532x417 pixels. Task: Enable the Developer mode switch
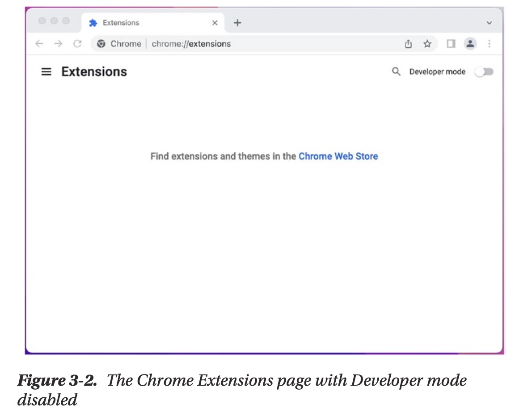tap(484, 72)
